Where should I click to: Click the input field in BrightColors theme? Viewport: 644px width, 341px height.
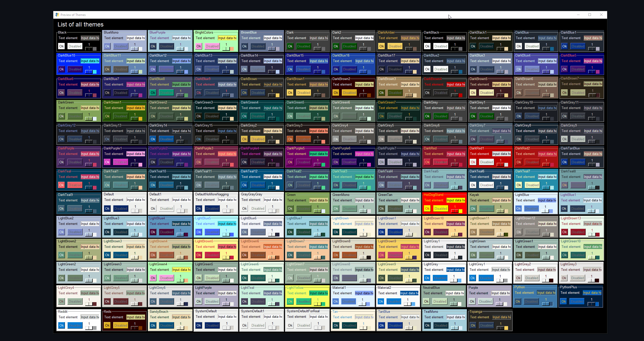pos(227,38)
